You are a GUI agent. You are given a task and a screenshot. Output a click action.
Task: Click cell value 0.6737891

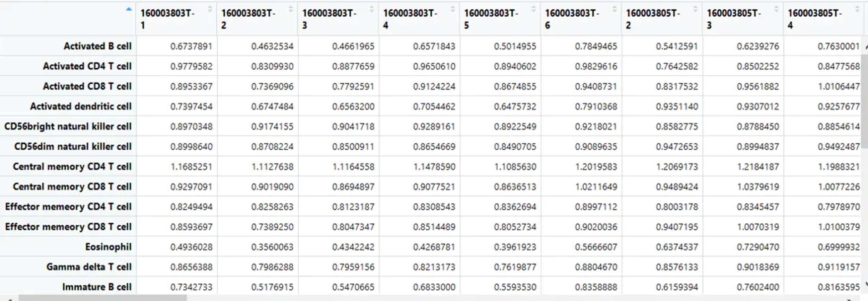pyautogui.click(x=191, y=47)
